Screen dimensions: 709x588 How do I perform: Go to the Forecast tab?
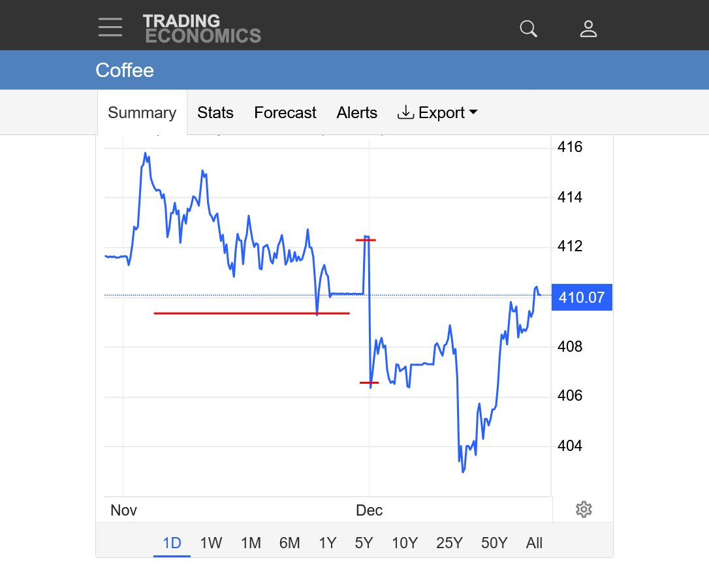pyautogui.click(x=285, y=113)
